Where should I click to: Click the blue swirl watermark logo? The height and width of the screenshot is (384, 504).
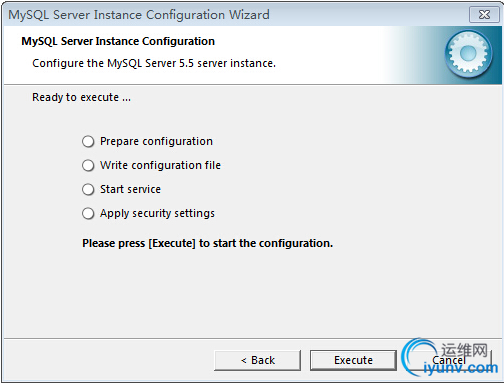point(419,357)
